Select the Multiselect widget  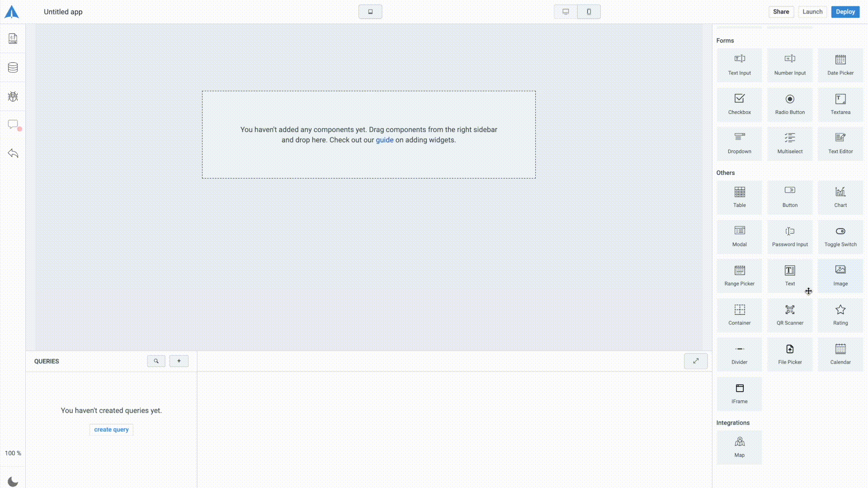[x=790, y=143]
